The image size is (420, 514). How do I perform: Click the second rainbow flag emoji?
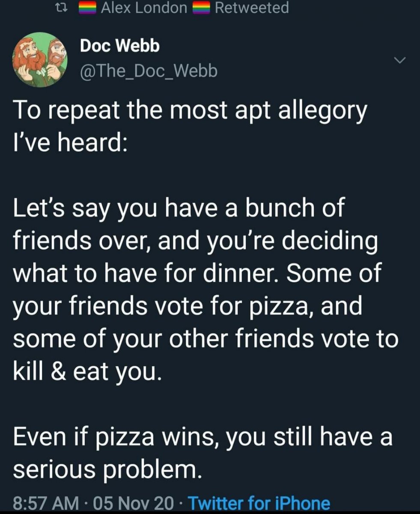tap(201, 7)
